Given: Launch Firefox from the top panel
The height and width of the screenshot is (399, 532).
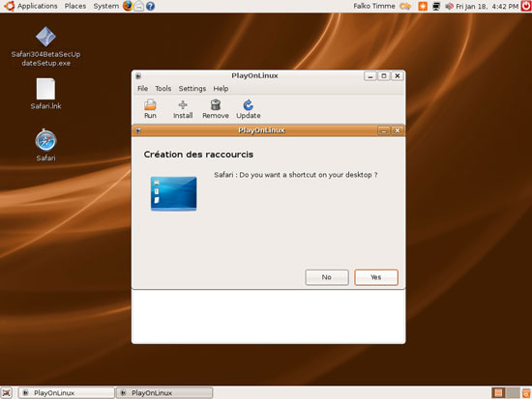Looking at the screenshot, I should [128, 6].
